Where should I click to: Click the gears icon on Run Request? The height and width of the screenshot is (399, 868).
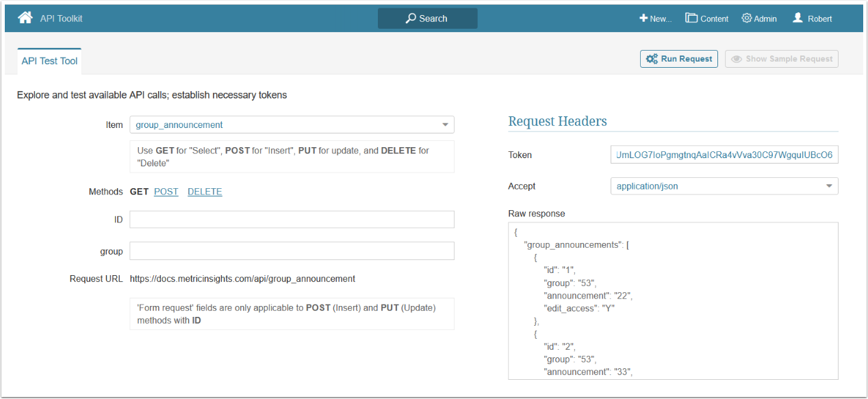click(652, 59)
